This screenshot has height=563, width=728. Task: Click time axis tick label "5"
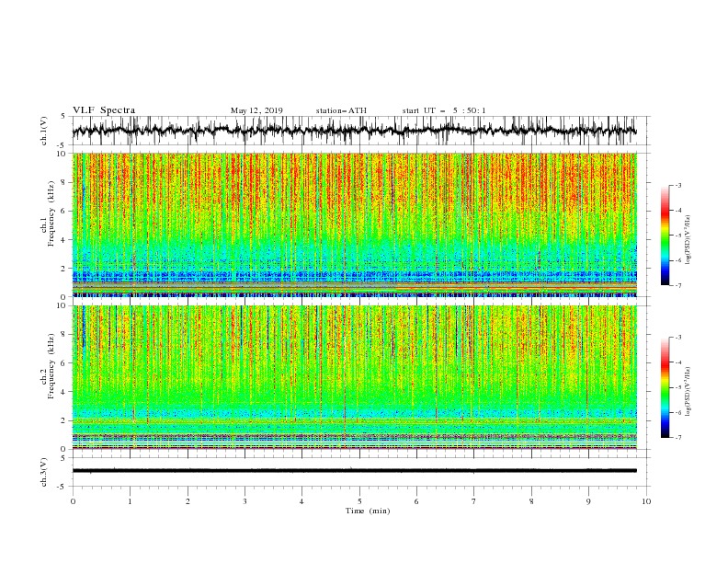pos(359,501)
